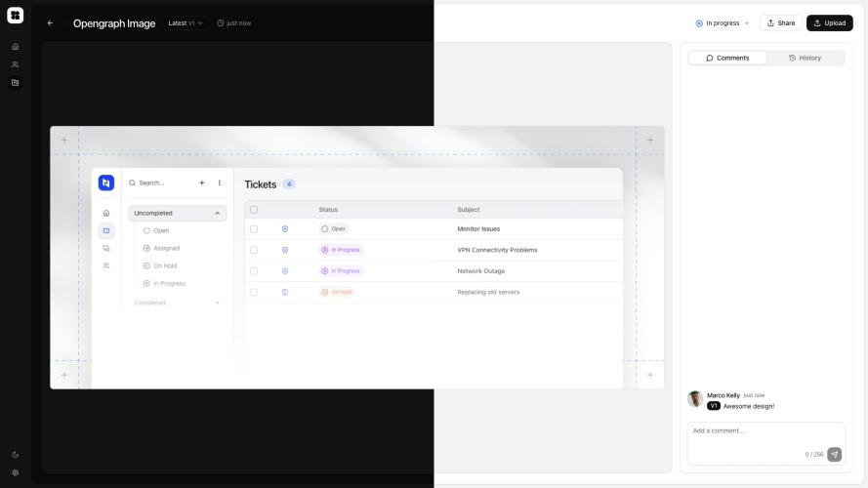
Task: Click the Opengraph Image title
Action: pos(114,23)
